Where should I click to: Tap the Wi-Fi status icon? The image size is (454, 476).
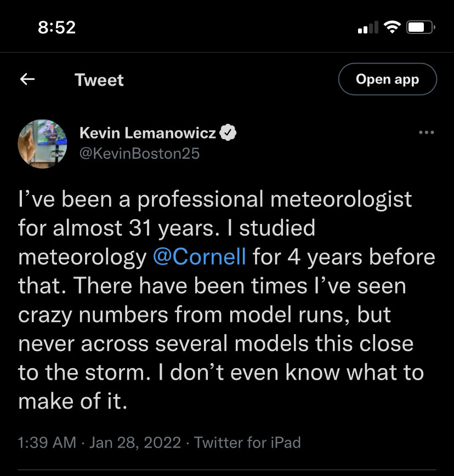pyautogui.click(x=392, y=27)
